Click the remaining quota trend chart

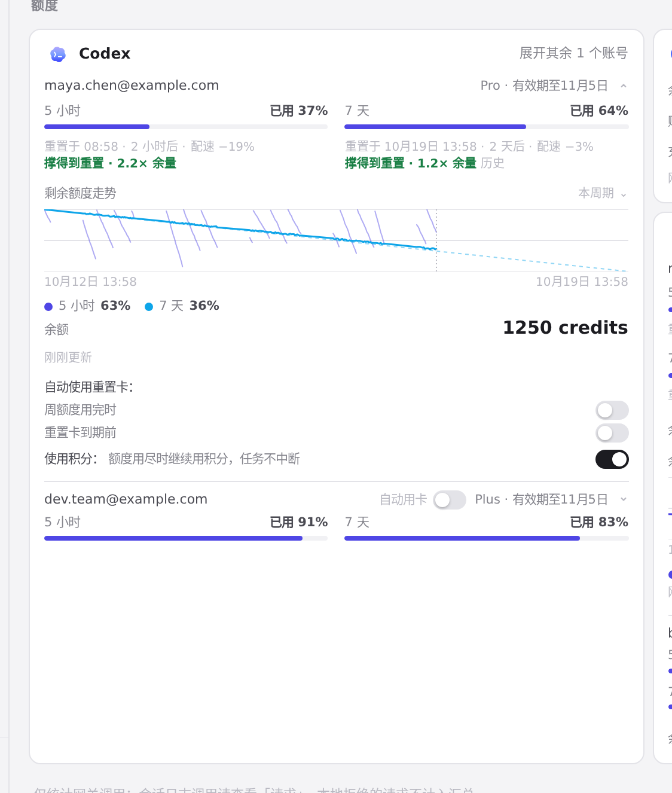(x=336, y=240)
